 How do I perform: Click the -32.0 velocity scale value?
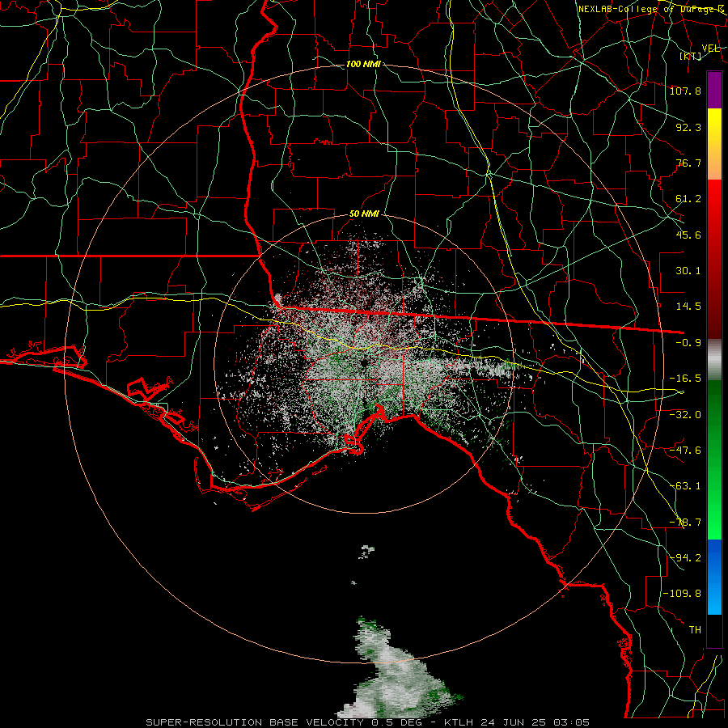(685, 414)
